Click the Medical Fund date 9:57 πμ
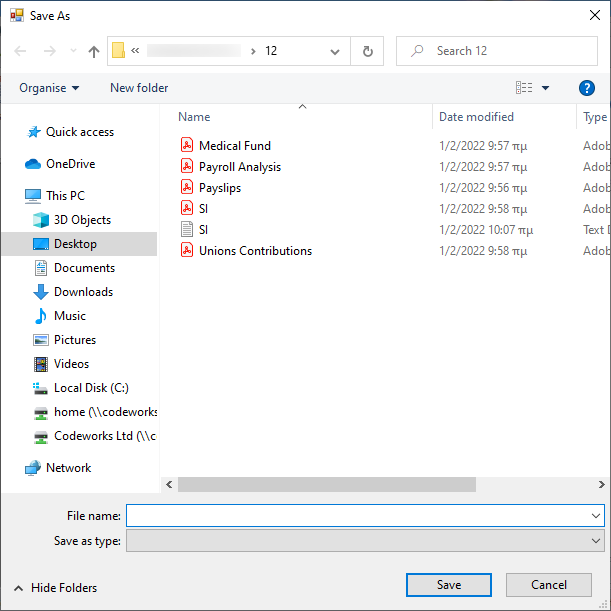 tap(483, 146)
